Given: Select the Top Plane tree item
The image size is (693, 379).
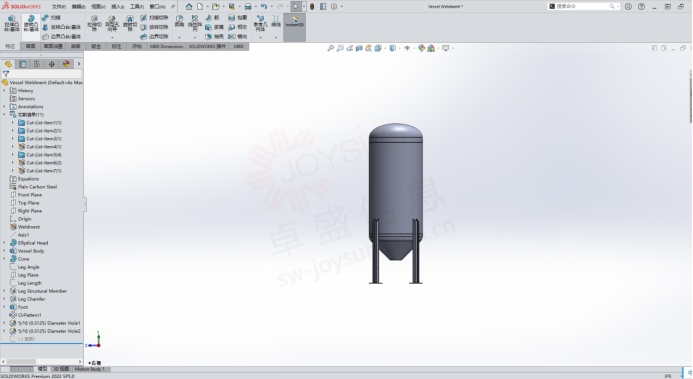Looking at the screenshot, I should [x=28, y=203].
